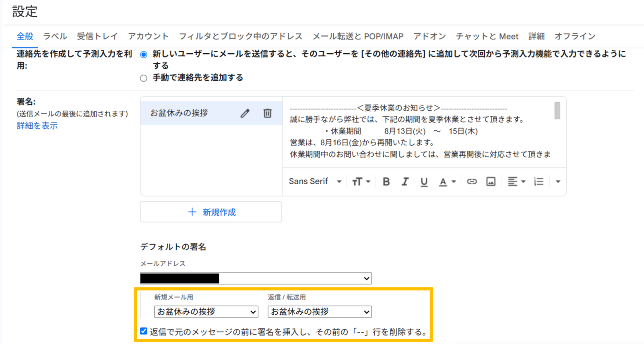
Task: Switch to the ラベル tab
Action: tap(55, 36)
